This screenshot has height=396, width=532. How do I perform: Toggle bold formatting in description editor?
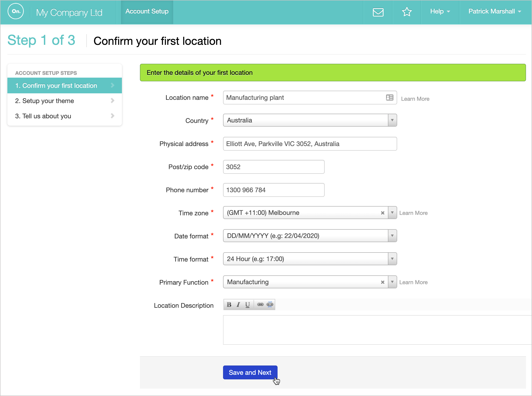[x=229, y=305]
